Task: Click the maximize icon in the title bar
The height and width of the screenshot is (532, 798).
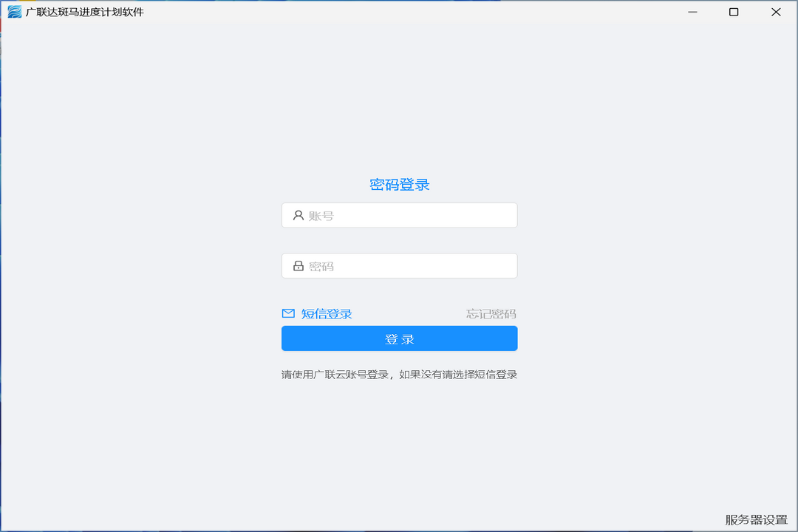Action: click(x=734, y=12)
